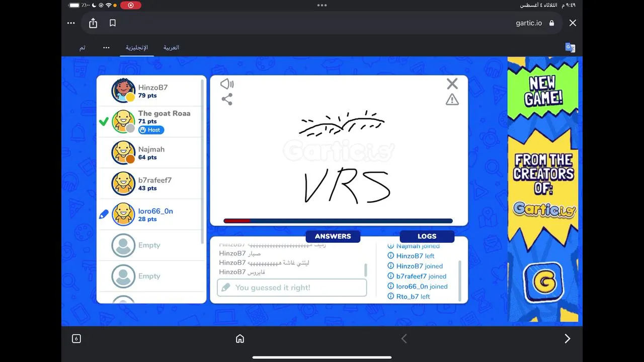Switch to the LOGS tab

pyautogui.click(x=427, y=236)
